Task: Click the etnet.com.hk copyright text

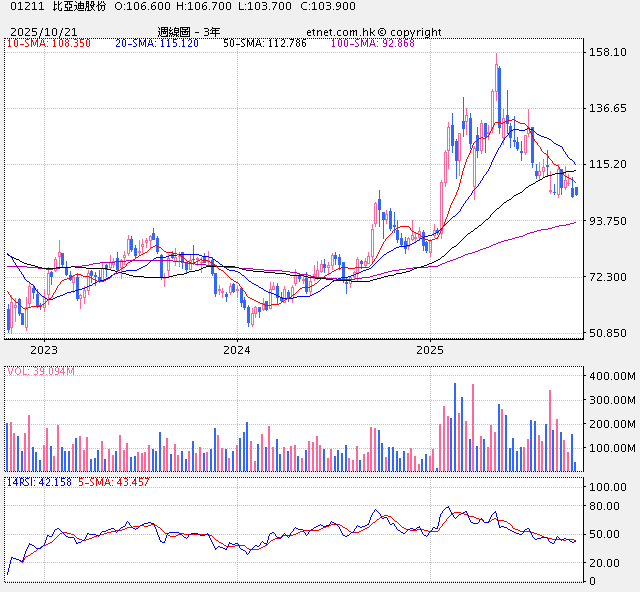Action: coord(373,32)
